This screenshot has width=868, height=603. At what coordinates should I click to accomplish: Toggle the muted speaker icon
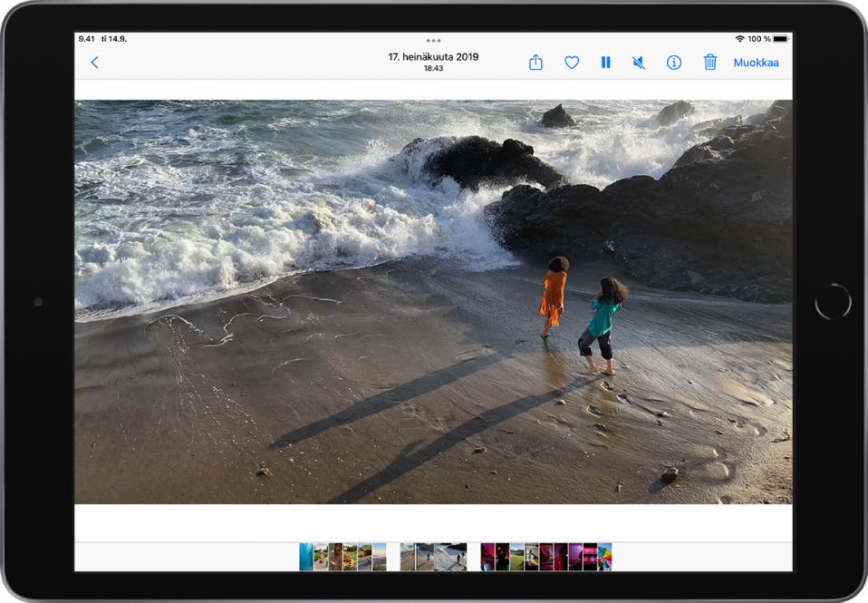coord(639,63)
